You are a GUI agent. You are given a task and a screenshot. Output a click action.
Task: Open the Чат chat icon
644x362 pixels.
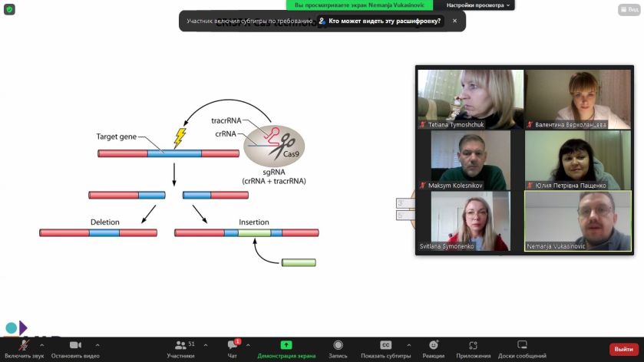(x=233, y=345)
